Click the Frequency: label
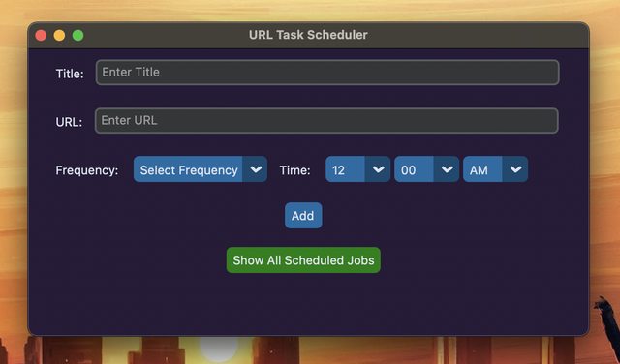 tap(87, 170)
